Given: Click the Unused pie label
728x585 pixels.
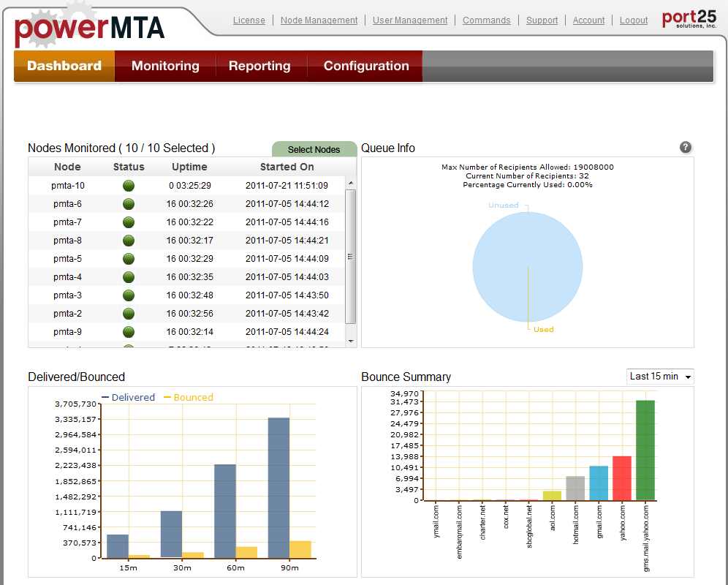Looking at the screenshot, I should click(x=504, y=205).
